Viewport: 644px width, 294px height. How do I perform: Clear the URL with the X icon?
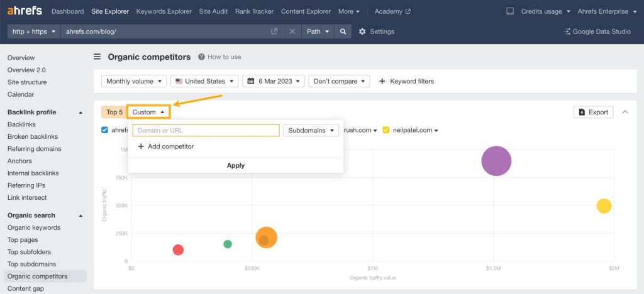292,31
